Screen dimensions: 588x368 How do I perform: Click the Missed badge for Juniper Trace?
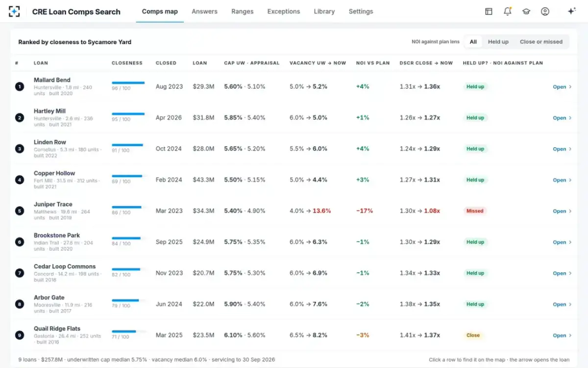pyautogui.click(x=475, y=211)
